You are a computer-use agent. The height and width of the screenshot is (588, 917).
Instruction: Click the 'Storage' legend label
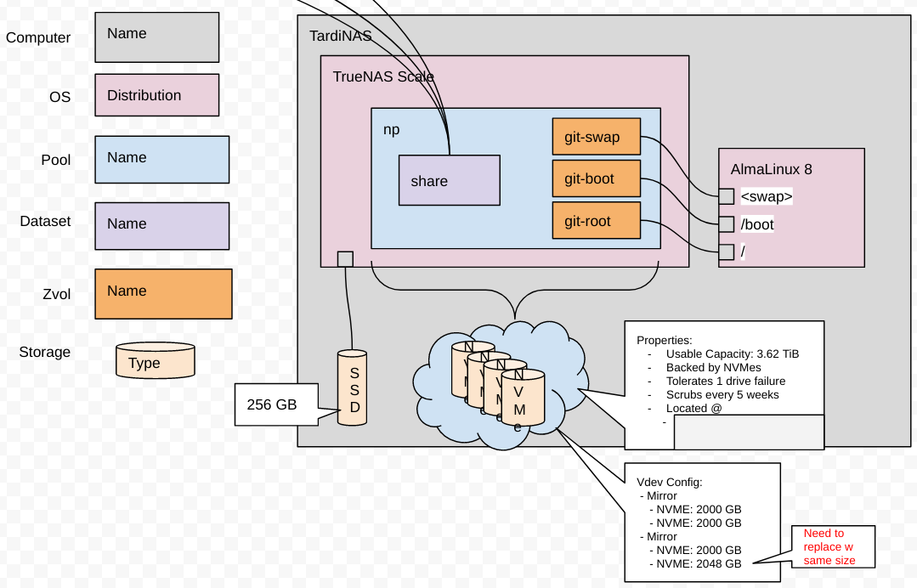(x=44, y=352)
